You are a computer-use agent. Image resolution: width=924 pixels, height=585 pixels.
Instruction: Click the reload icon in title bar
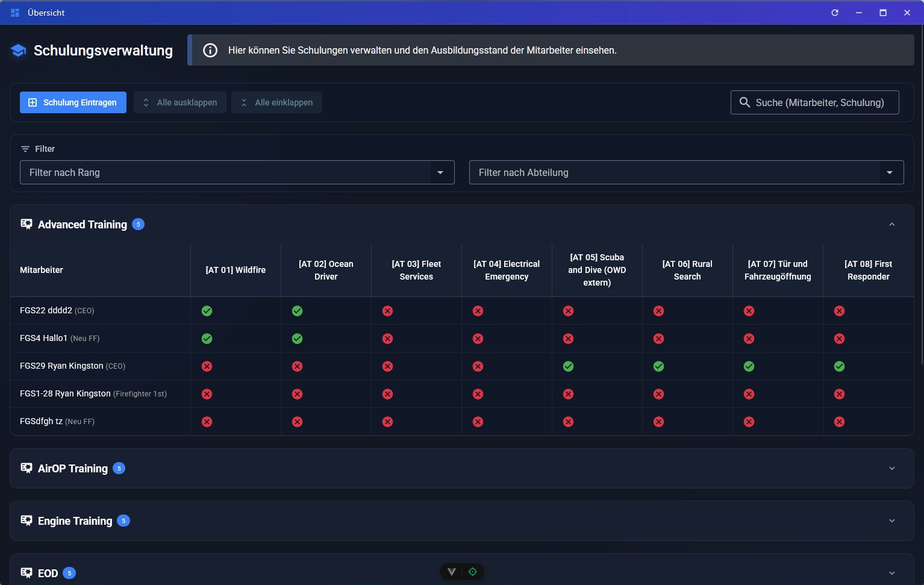tap(835, 13)
